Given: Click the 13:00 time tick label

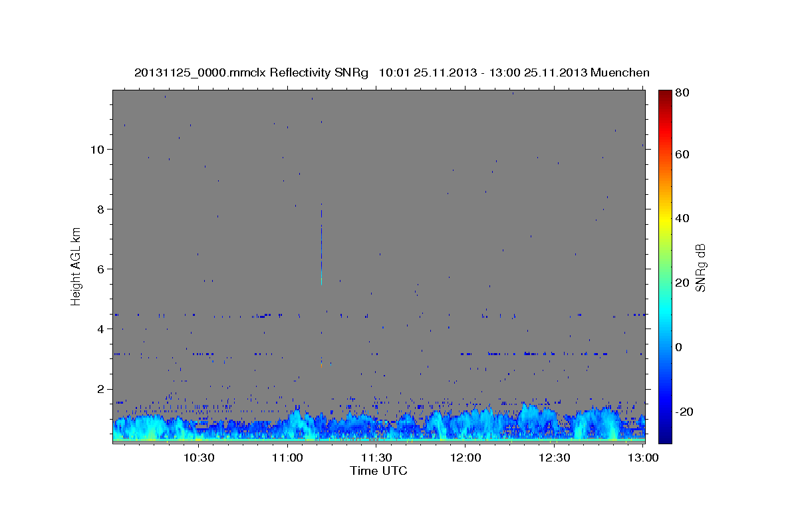Looking at the screenshot, I should (x=644, y=458).
